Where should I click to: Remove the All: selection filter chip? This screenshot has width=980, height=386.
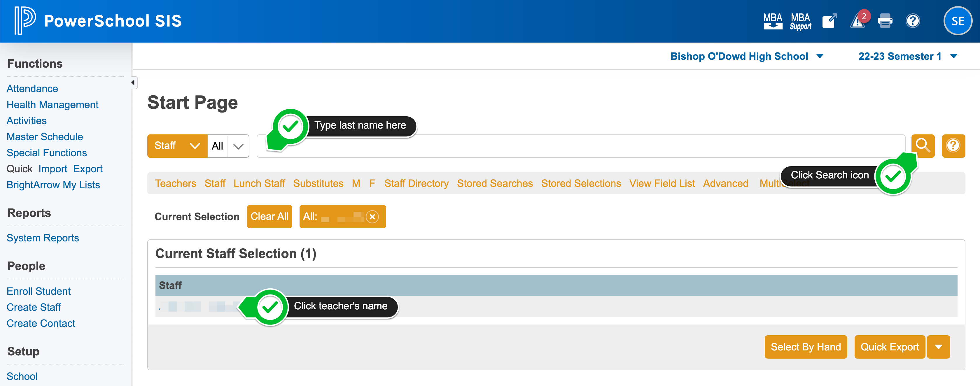click(372, 216)
